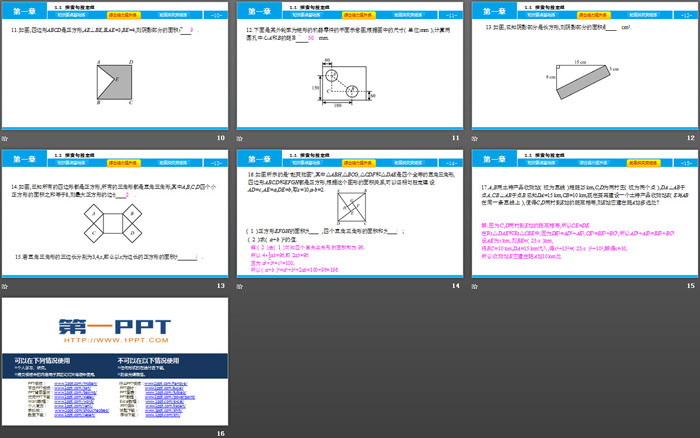
Task: Play animations via star icon under slide 14
Action: [240, 286]
